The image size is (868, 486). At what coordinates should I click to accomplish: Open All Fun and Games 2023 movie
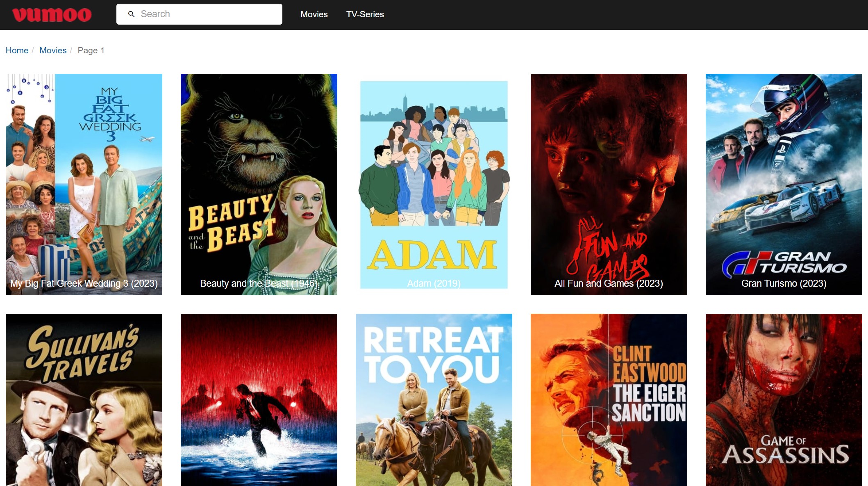point(609,184)
